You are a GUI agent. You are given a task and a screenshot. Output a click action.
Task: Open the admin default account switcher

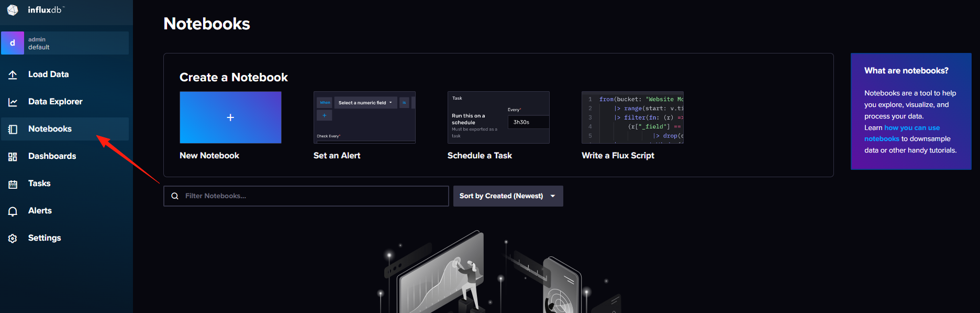tap(65, 43)
